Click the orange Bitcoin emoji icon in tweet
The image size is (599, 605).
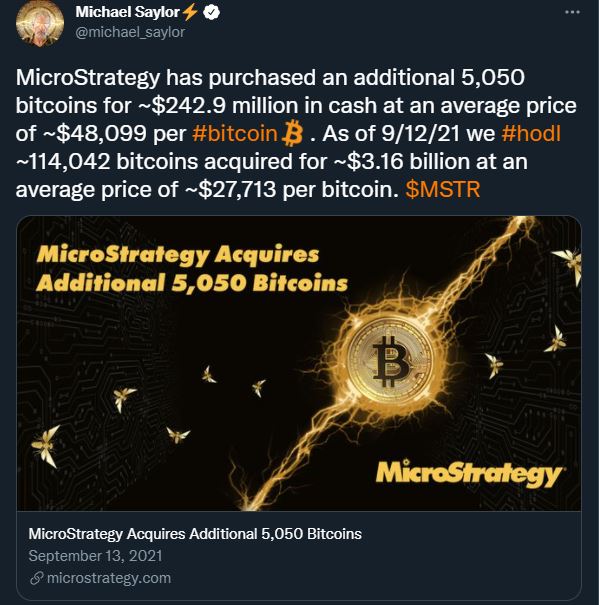[x=292, y=134]
